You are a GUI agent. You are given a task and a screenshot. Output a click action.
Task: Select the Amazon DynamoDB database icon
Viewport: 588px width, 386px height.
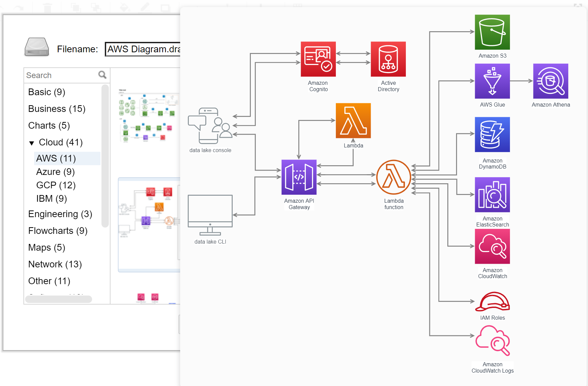click(492, 134)
